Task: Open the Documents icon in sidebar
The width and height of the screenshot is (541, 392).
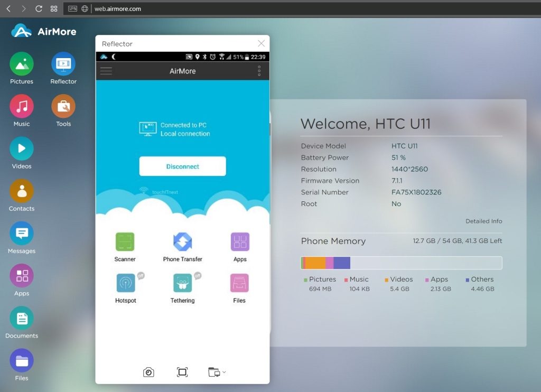Action: pos(21,318)
